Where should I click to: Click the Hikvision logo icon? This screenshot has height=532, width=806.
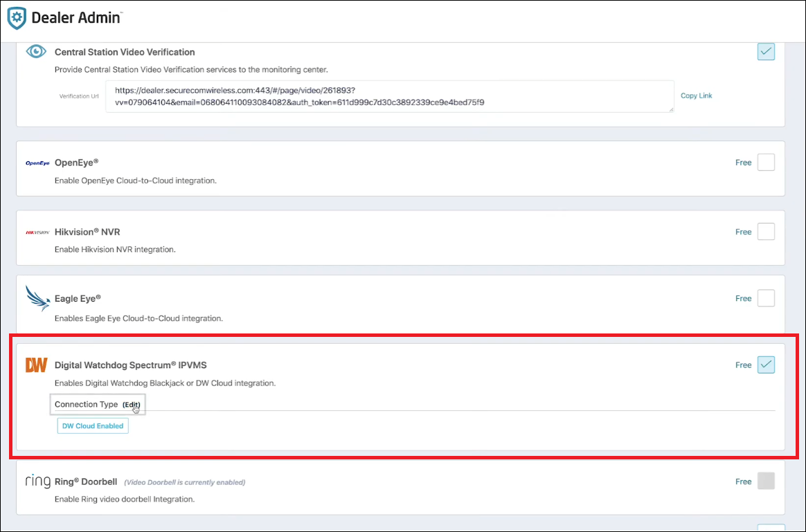(37, 232)
